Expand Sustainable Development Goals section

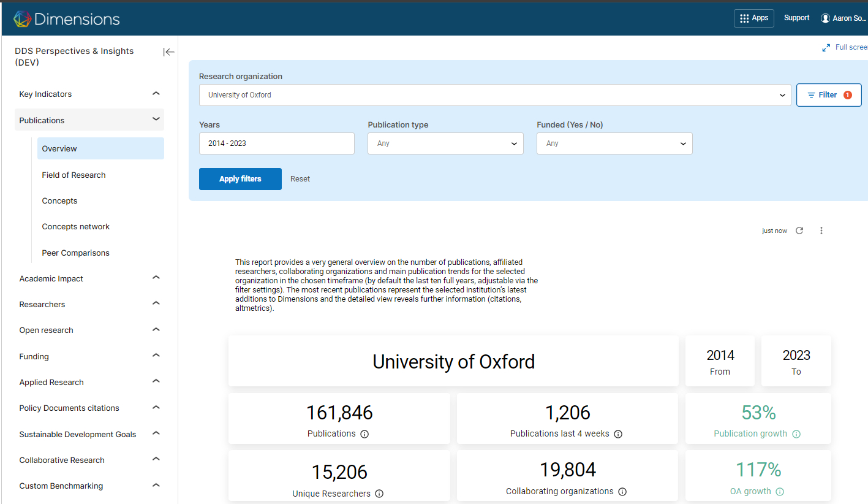(x=89, y=434)
